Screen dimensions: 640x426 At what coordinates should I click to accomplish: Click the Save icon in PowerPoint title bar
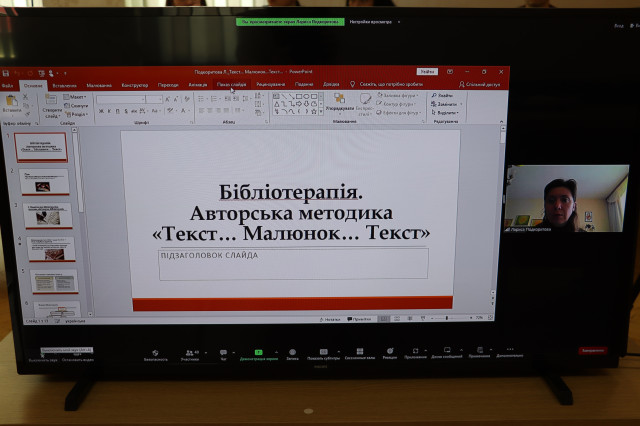(6, 73)
